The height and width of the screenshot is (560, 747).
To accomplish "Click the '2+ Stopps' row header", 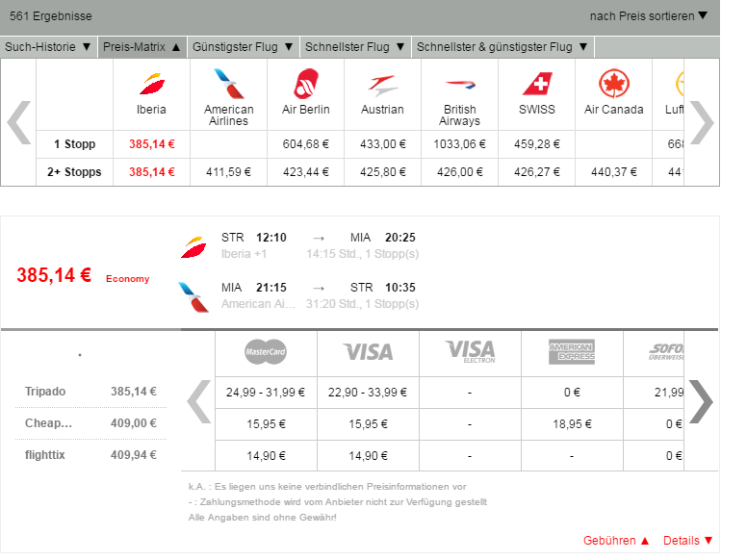I will [75, 172].
